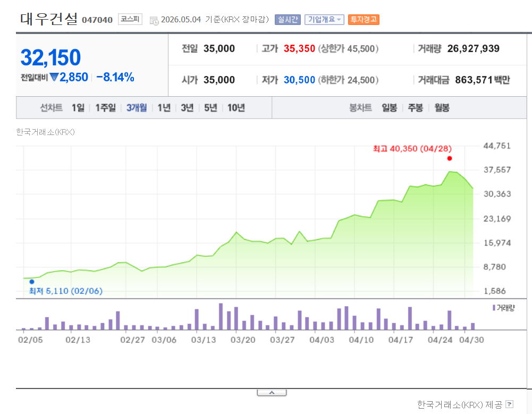Collapse the chart panel with the up-chevron handle

click(272, 393)
